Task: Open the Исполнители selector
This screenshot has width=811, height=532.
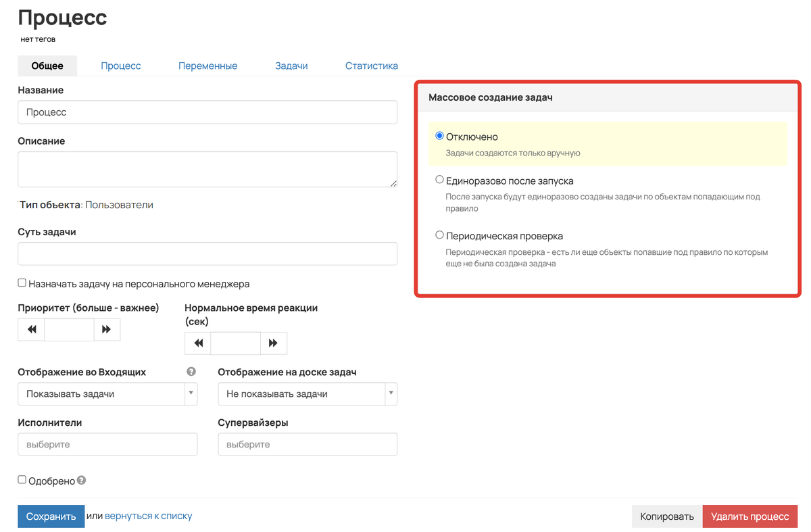Action: tap(107, 445)
